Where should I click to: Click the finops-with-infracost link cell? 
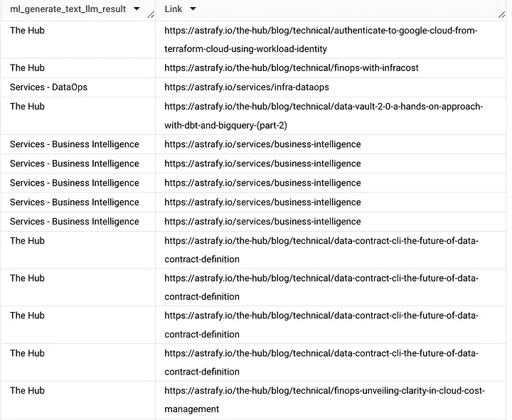coord(331,68)
